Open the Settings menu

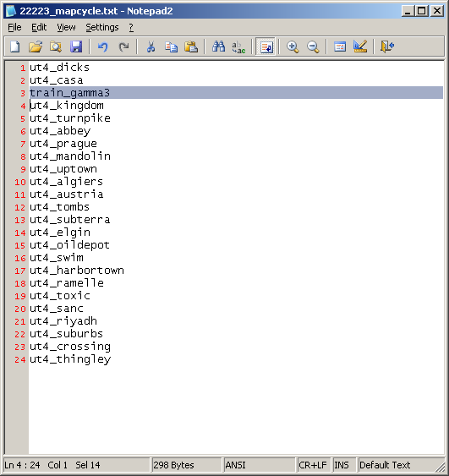coord(102,27)
